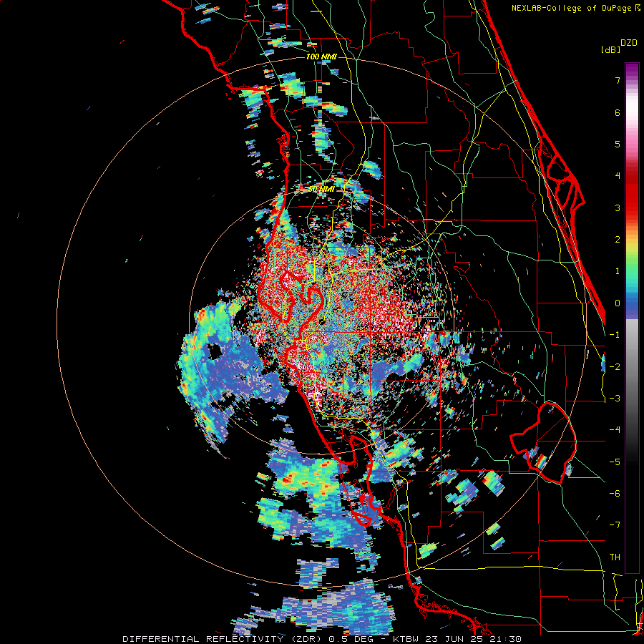The image size is (644, 644).
Task: Click the -5 value on the legend
Action: [615, 462]
